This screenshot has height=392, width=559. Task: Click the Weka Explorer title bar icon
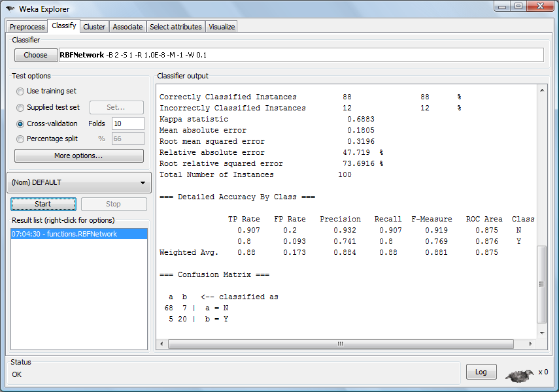click(10, 8)
